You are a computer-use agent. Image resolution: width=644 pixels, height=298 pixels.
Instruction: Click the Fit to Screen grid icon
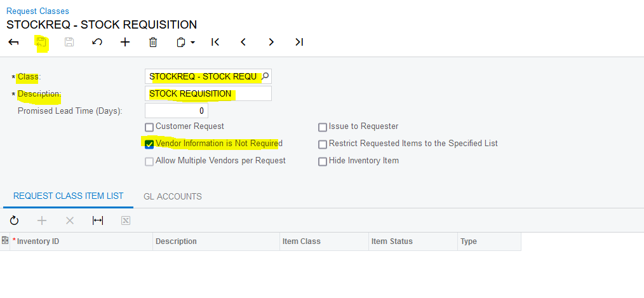pyautogui.click(x=98, y=220)
